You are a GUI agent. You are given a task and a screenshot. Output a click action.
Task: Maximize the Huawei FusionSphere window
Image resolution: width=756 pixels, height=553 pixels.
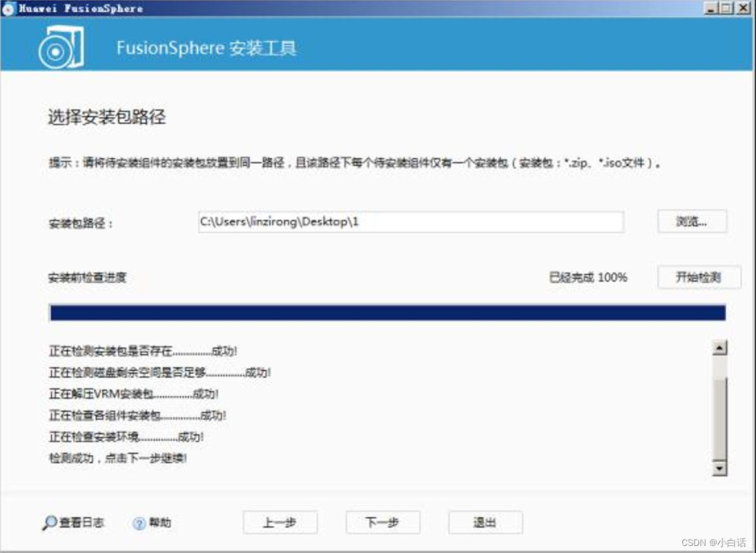click(727, 8)
